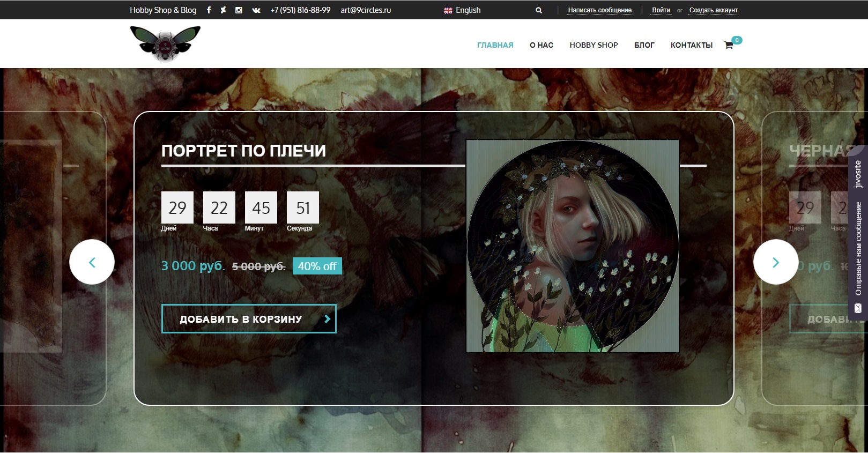
Task: Go to previous slide arrow
Action: [x=92, y=262]
